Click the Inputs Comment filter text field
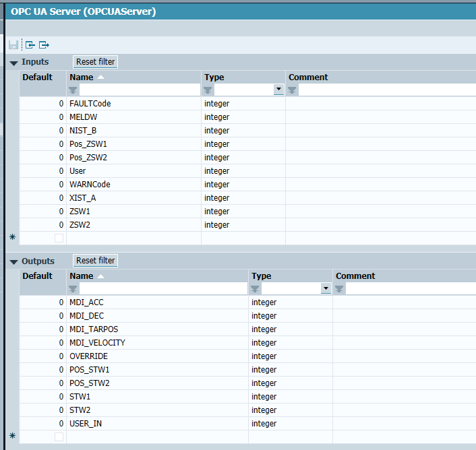Viewport: 476px width, 450px height. point(387,90)
